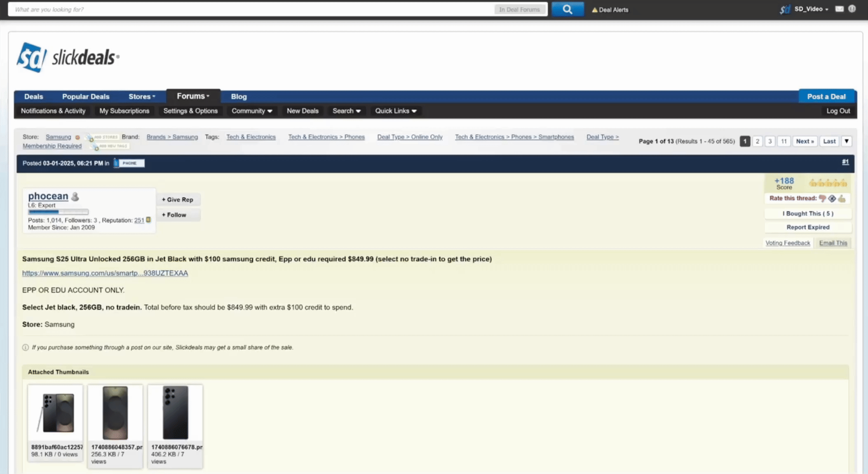Click the Samsung store link

(58, 137)
